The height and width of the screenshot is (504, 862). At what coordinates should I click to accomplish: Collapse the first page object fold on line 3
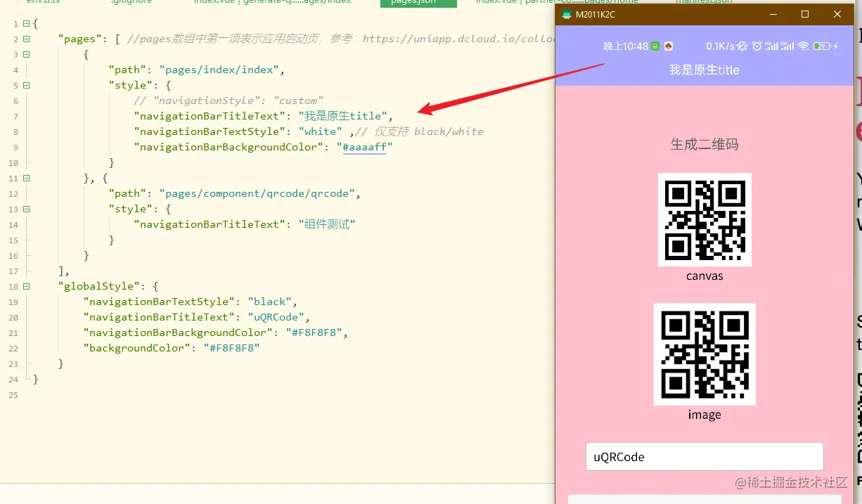tap(26, 54)
